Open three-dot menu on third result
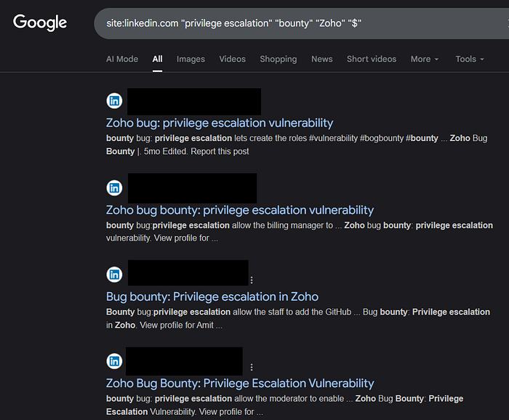Image resolution: width=509 pixels, height=420 pixels. tap(252, 280)
